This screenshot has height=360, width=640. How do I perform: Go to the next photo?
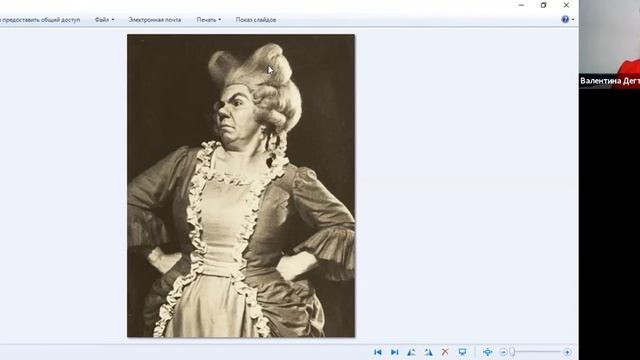click(394, 352)
